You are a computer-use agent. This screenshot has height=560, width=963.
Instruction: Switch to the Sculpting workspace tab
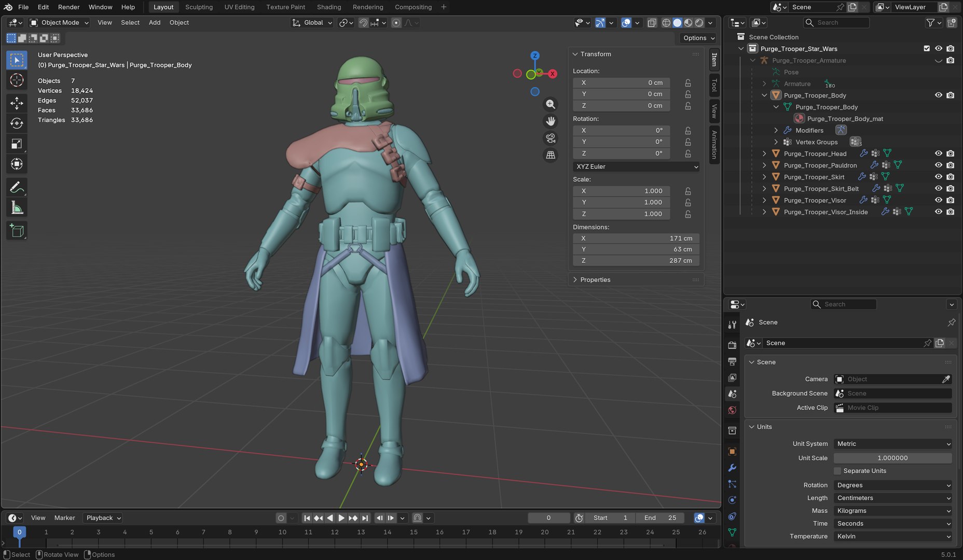coord(199,7)
